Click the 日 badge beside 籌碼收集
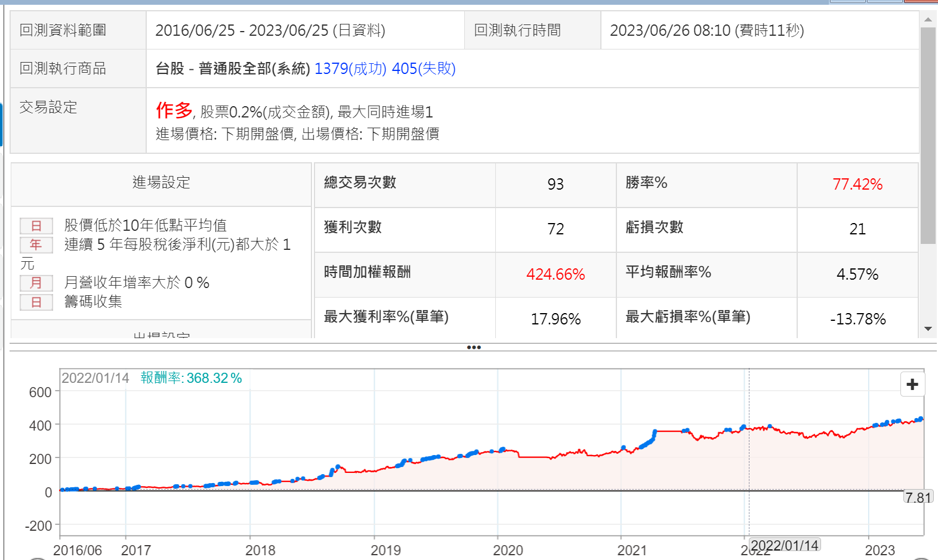The width and height of the screenshot is (938, 560). [x=36, y=302]
